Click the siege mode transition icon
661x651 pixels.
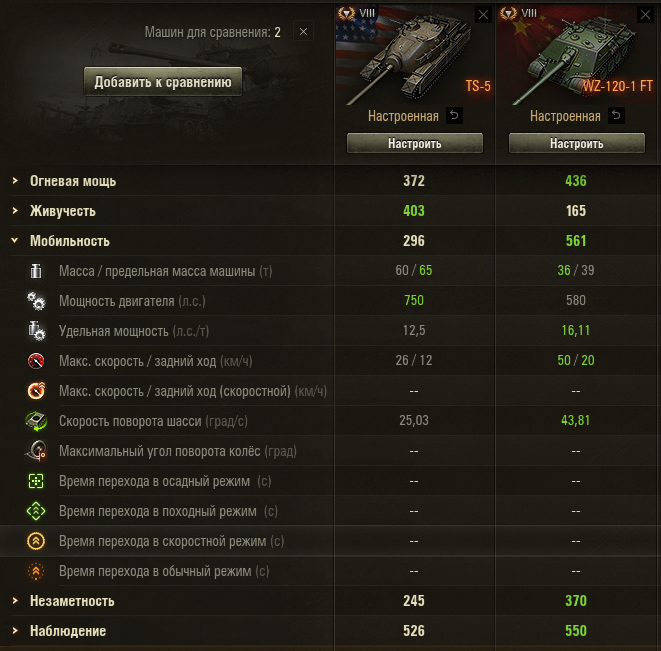36,481
